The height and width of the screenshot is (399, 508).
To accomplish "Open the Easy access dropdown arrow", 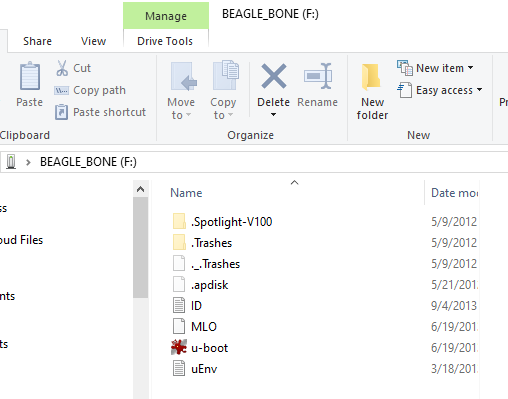I will [479, 90].
